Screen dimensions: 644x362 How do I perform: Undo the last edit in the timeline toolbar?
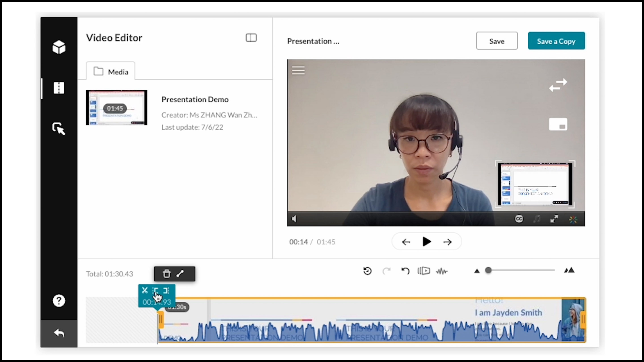click(x=405, y=271)
